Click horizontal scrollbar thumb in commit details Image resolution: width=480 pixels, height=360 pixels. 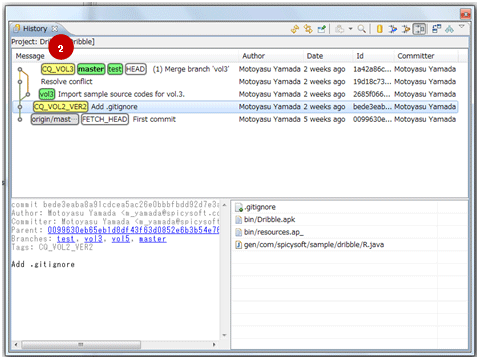coord(81,344)
